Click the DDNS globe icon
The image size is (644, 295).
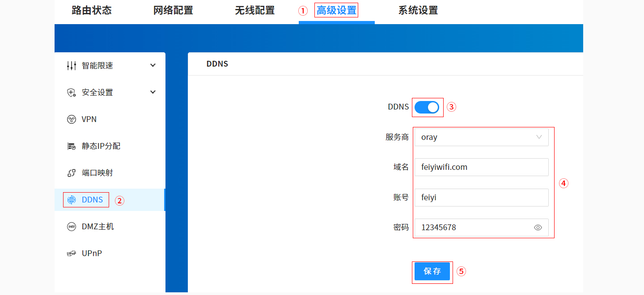[72, 200]
